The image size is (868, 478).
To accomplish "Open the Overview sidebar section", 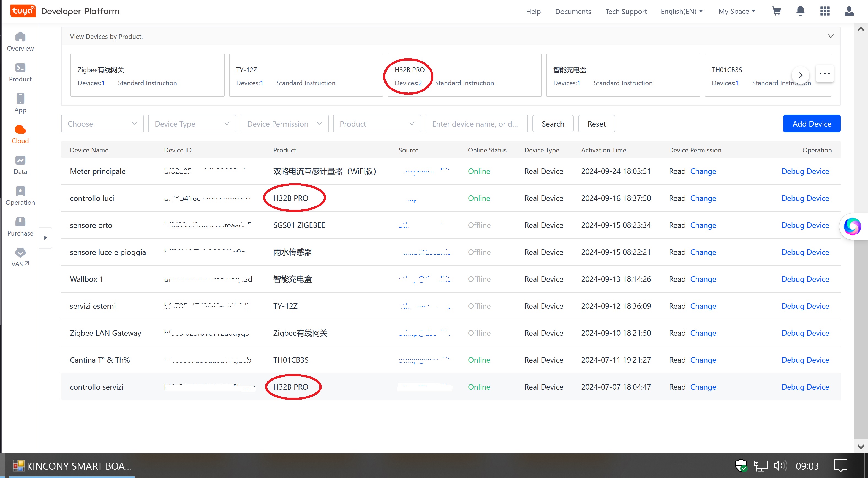I will (x=20, y=41).
